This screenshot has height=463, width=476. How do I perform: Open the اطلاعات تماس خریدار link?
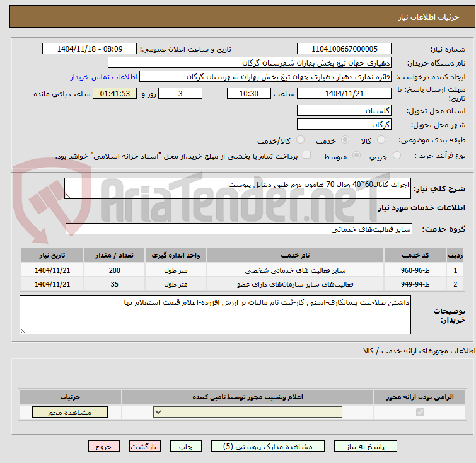(104, 77)
